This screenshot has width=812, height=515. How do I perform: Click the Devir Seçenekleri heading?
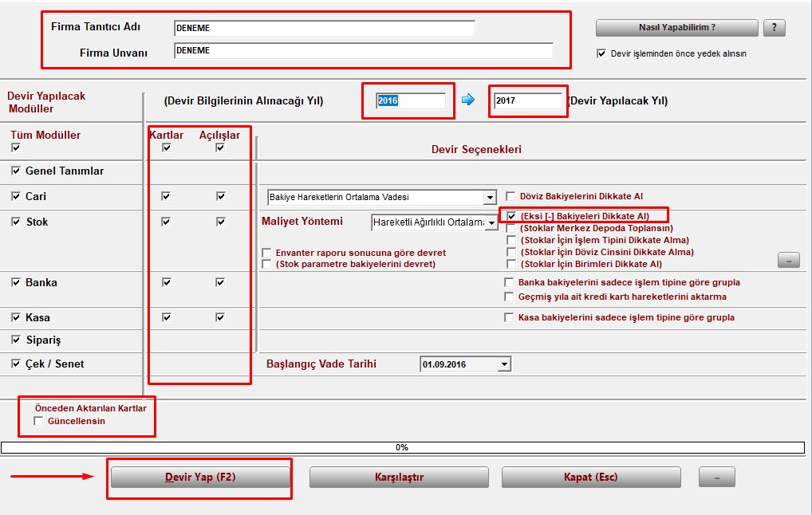click(x=476, y=149)
